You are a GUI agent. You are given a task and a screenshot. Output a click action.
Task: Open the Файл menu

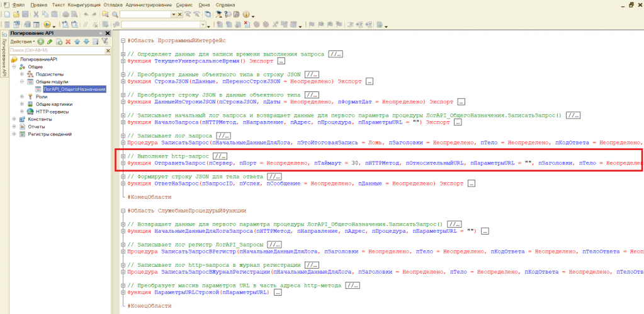[18, 4]
